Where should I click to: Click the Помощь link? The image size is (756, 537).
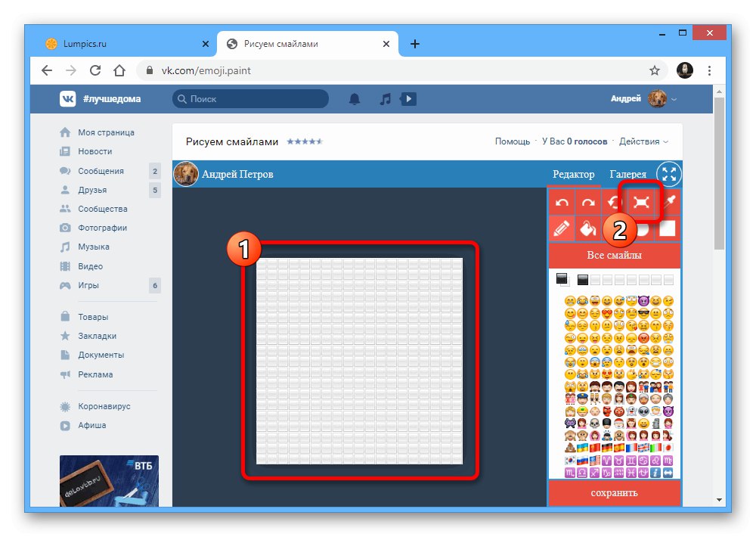[512, 141]
